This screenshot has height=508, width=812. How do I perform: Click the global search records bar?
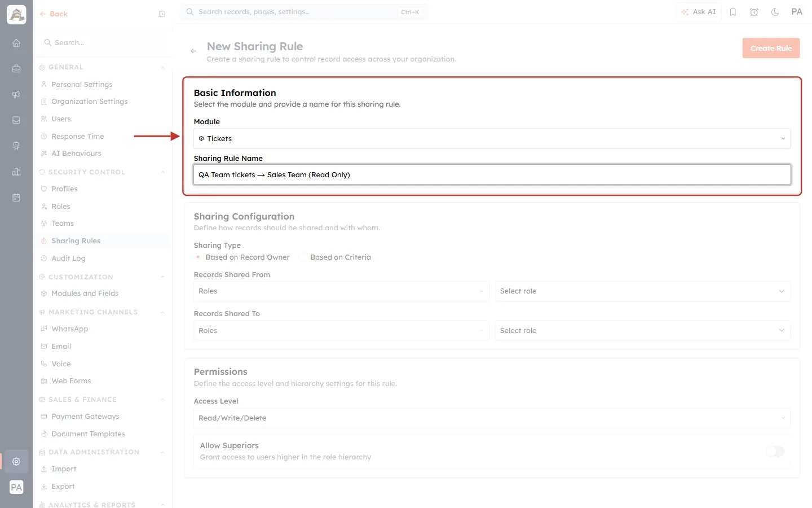click(304, 12)
